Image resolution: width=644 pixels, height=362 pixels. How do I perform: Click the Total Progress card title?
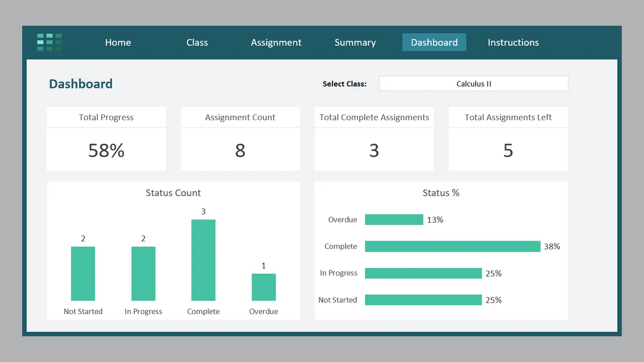tap(106, 118)
